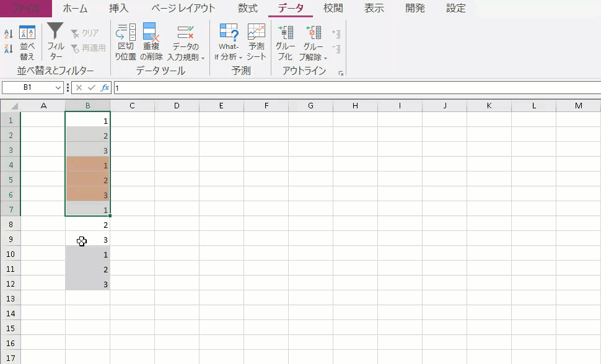The height and width of the screenshot is (364, 601).
Task: Click the sort descending Z to A icon
Action: (9, 49)
